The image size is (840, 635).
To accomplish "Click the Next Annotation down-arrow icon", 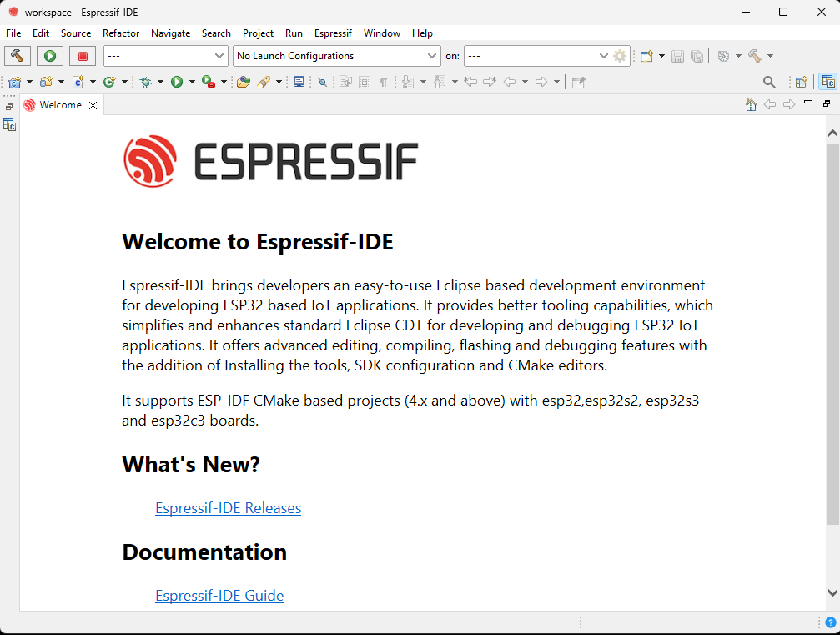I will [408, 82].
